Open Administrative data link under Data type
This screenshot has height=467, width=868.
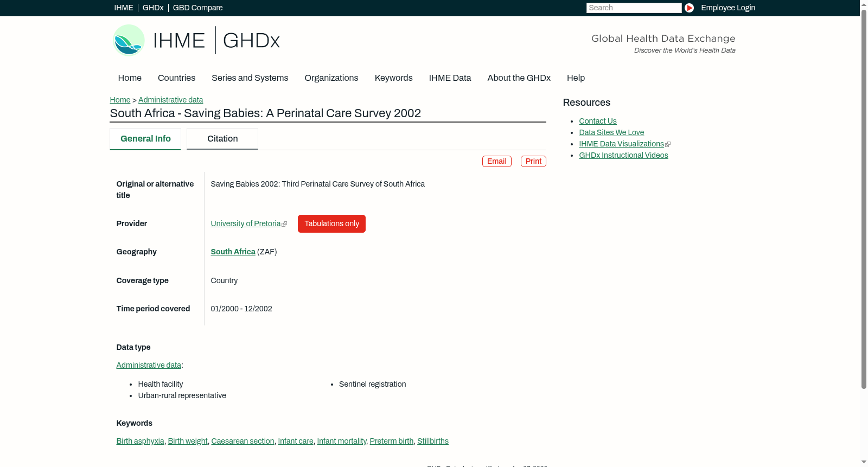pyautogui.click(x=149, y=365)
